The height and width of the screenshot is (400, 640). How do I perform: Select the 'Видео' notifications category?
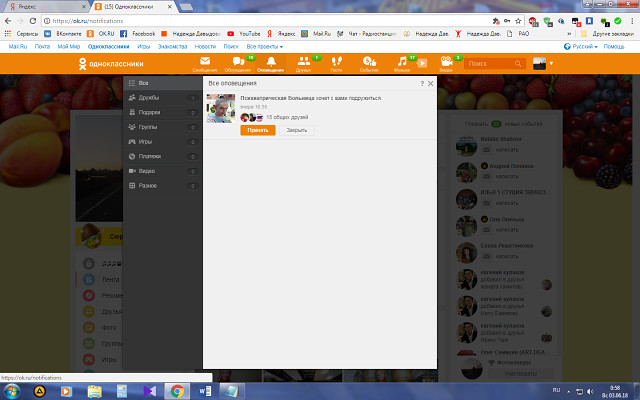pos(162,171)
